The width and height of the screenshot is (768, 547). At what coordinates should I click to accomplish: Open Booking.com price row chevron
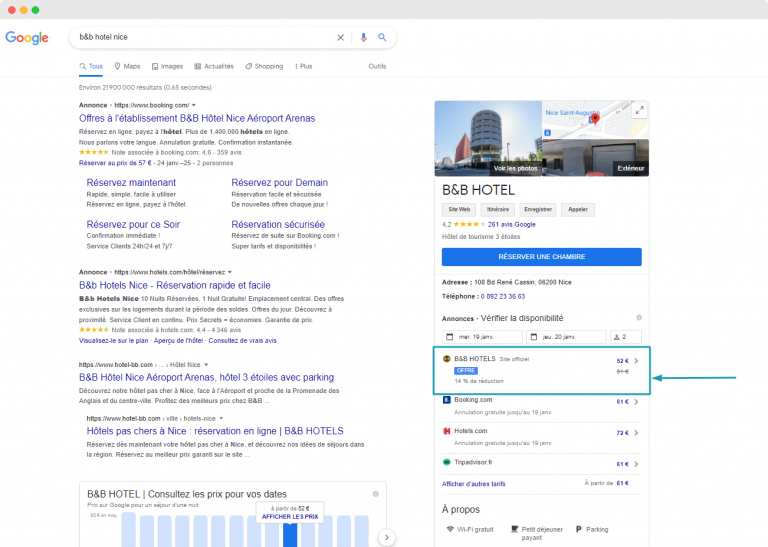[636, 402]
